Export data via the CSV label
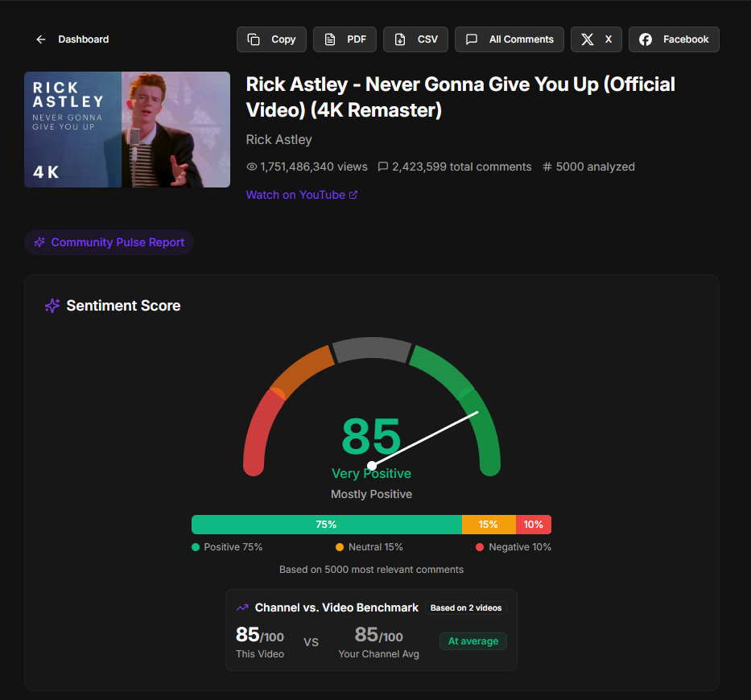Image resolution: width=751 pixels, height=700 pixels. tap(427, 39)
